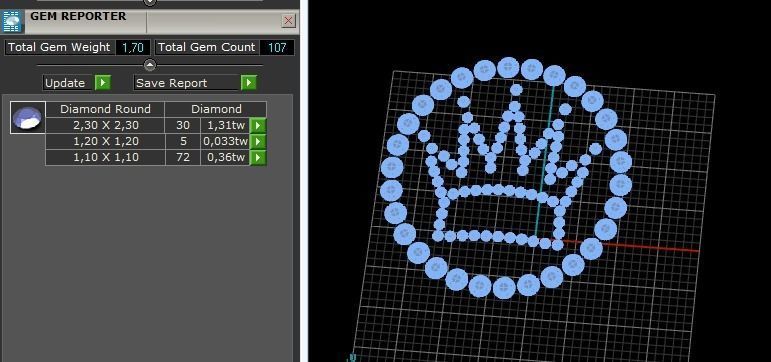
Task: Click the GEM REPORTER title text
Action: click(78, 16)
